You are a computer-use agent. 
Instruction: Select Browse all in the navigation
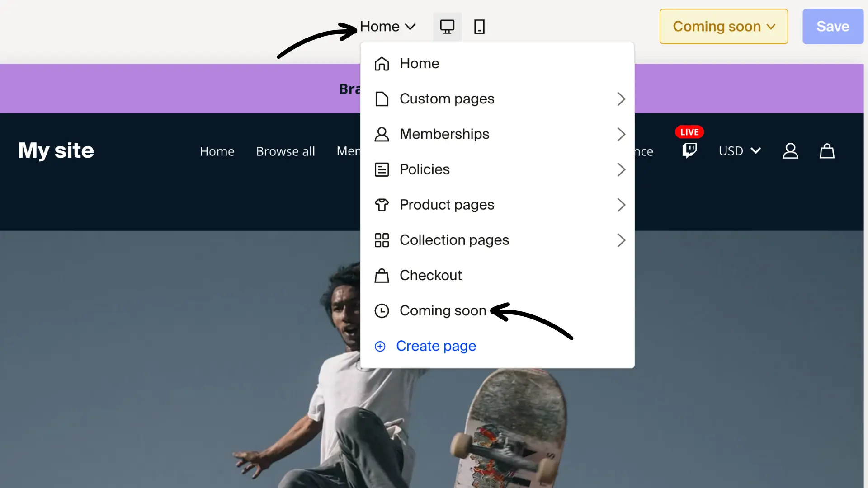[285, 151]
